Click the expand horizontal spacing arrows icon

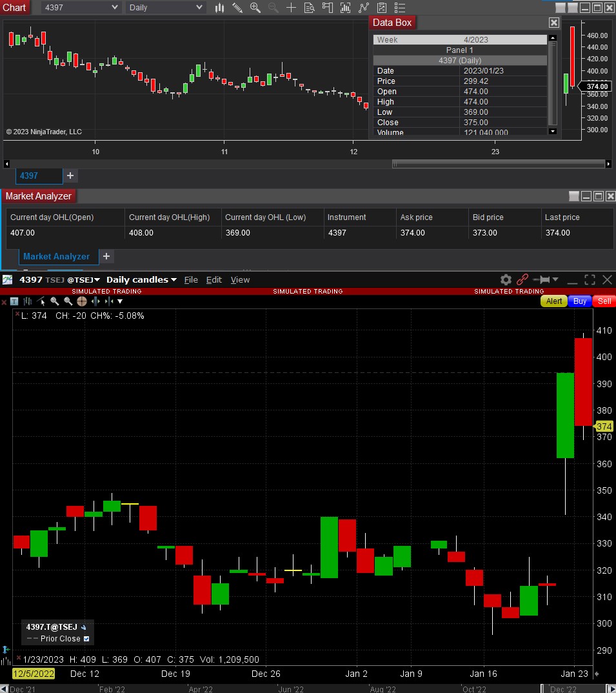[x=95, y=301]
